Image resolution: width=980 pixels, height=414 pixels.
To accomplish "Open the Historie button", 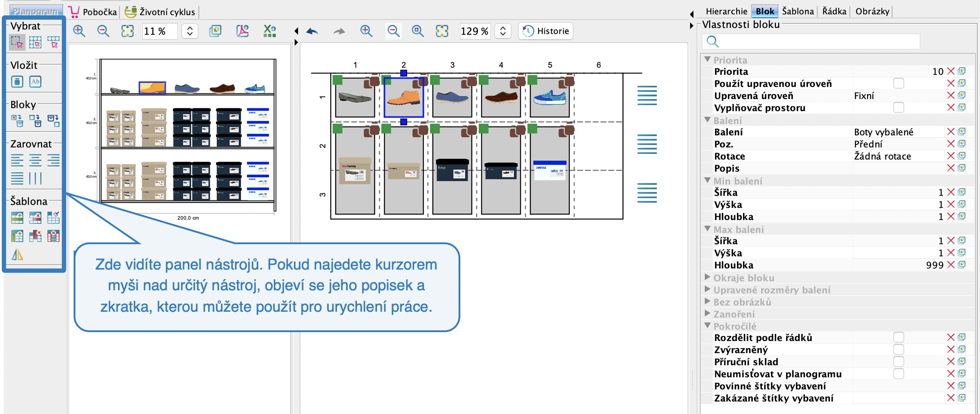I will tap(545, 31).
